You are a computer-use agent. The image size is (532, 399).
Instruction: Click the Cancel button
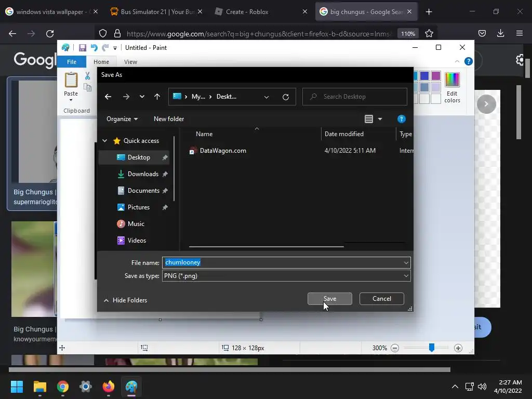coord(382,299)
